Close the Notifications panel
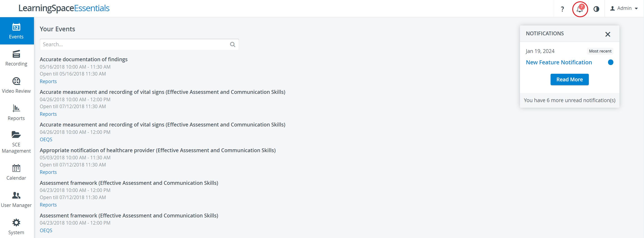 pos(608,34)
